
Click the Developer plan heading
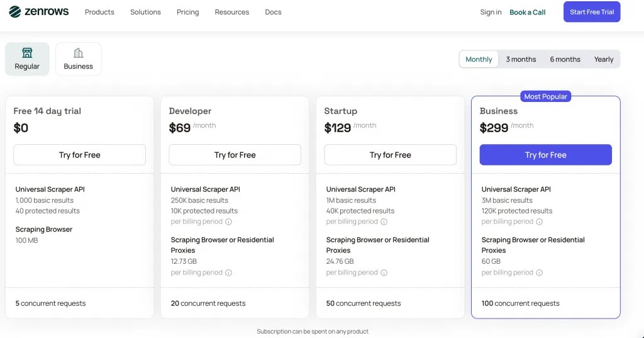[190, 111]
